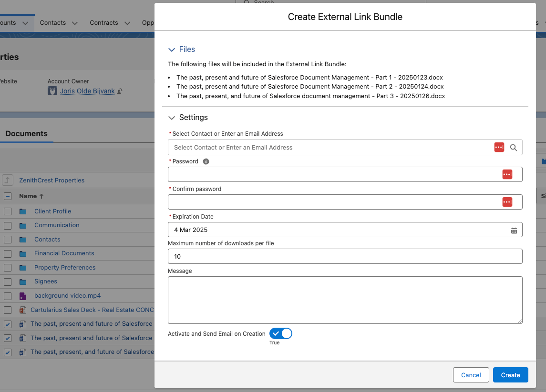
Task: Collapse the Settings section chevron
Action: pos(172,118)
